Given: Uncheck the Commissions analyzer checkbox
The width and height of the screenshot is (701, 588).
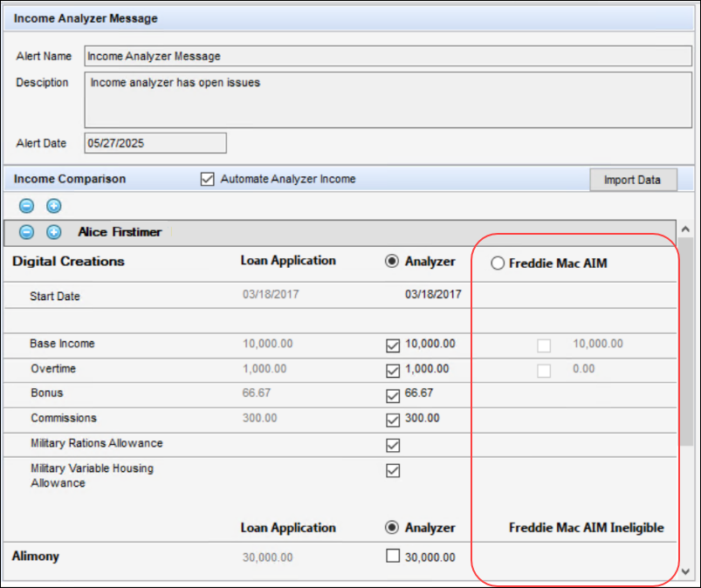Looking at the screenshot, I should point(393,420).
